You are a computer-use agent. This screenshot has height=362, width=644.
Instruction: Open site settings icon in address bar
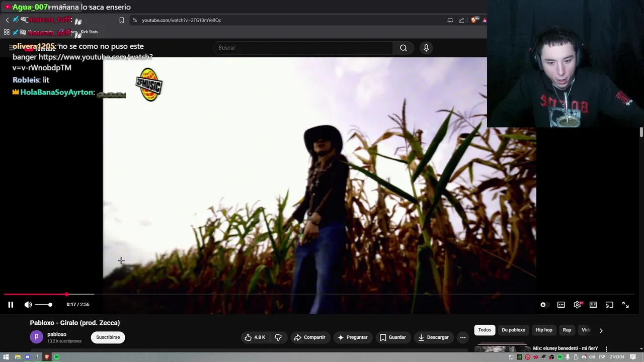pos(134,20)
